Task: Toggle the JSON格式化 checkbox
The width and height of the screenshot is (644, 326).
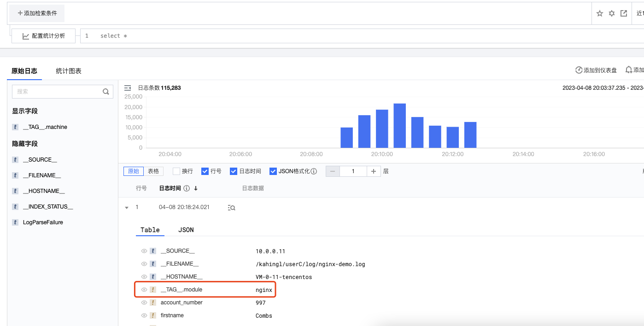Action: [273, 171]
